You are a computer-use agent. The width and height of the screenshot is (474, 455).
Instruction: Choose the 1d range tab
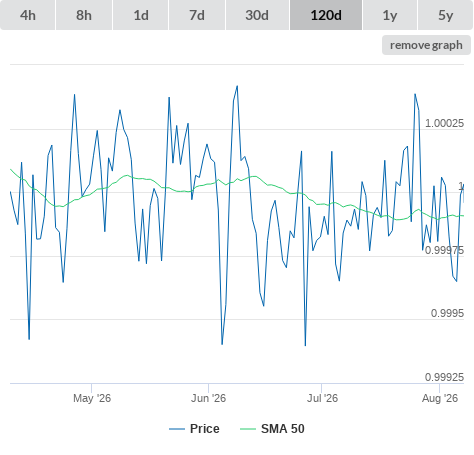pyautogui.click(x=141, y=15)
